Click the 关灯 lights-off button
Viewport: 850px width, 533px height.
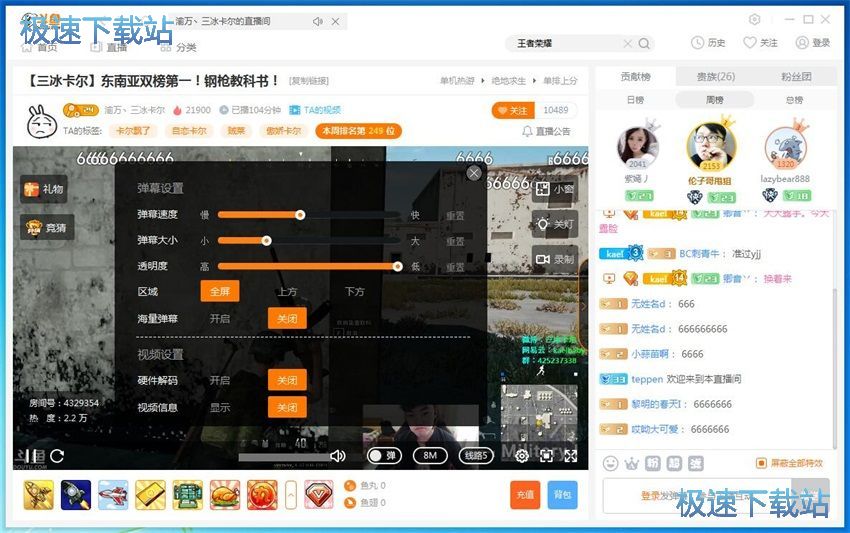click(555, 224)
